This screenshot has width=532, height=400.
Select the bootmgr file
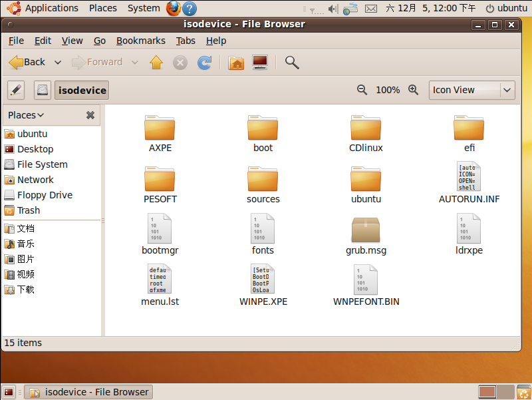click(x=160, y=234)
